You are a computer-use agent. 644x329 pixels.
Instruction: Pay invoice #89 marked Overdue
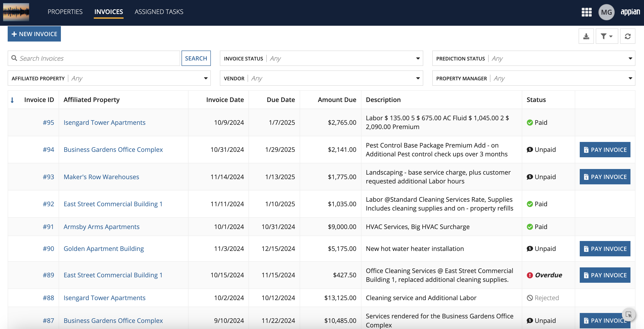tap(605, 275)
